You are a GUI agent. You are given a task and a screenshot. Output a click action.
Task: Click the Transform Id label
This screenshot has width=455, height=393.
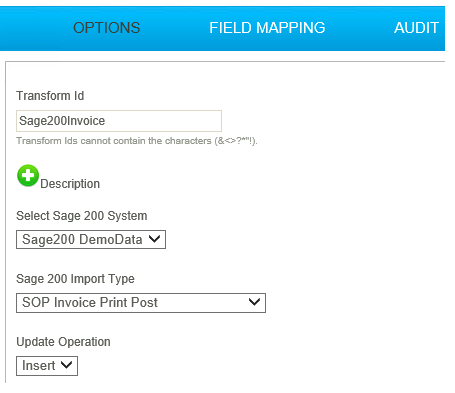pos(50,96)
